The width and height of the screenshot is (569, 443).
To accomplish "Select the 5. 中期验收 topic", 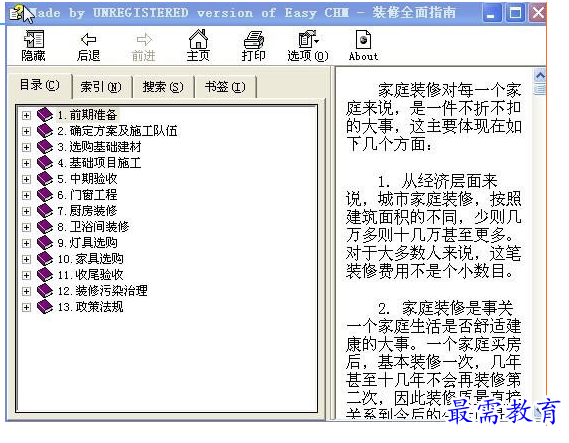I will tap(87, 179).
